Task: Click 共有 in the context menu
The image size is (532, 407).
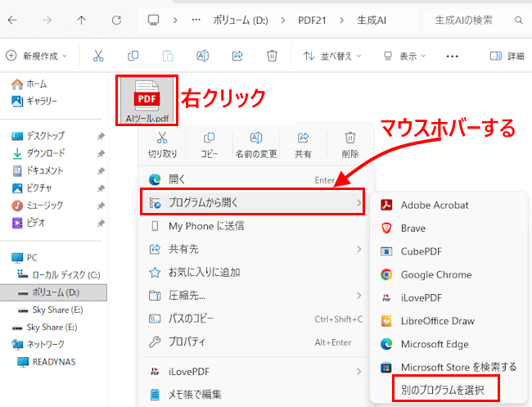Action: pos(303,145)
